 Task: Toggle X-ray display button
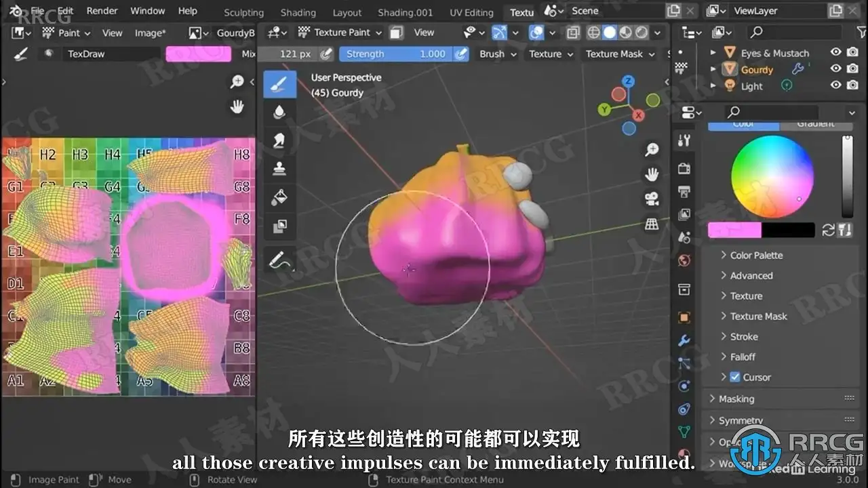click(573, 32)
